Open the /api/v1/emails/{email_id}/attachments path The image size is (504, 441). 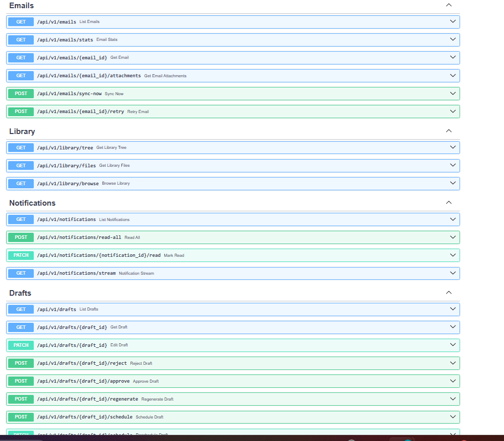[89, 76]
